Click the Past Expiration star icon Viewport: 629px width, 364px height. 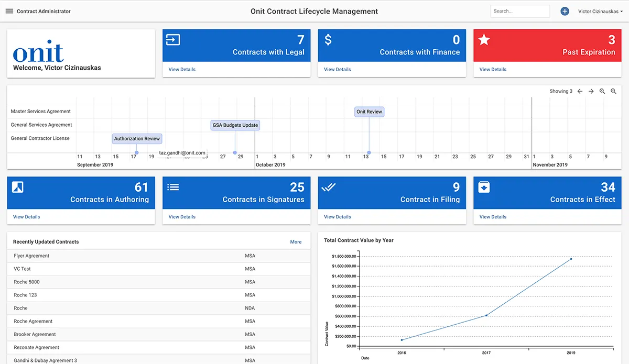tap(484, 40)
